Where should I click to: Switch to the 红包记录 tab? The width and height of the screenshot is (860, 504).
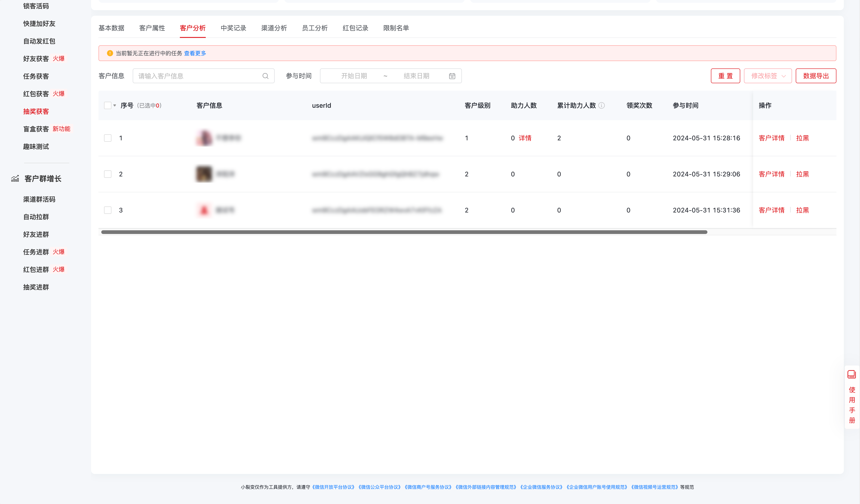click(x=355, y=28)
